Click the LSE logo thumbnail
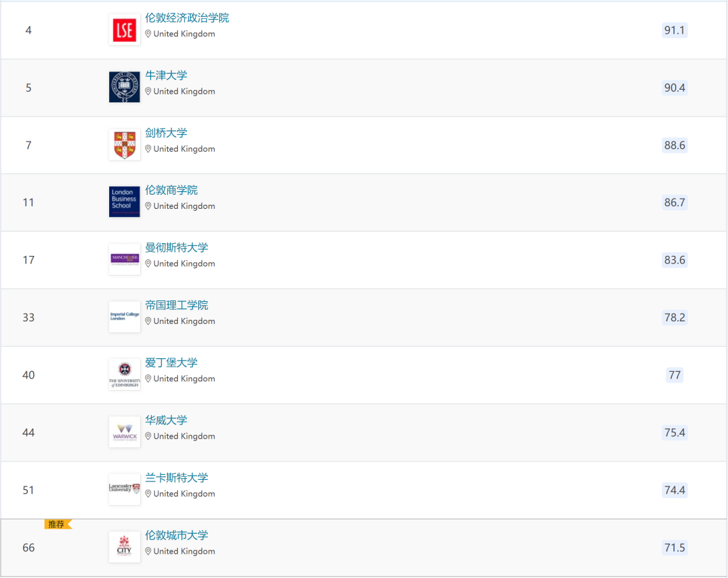 click(x=125, y=30)
